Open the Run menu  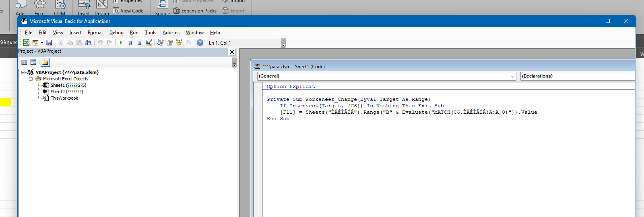point(134,33)
